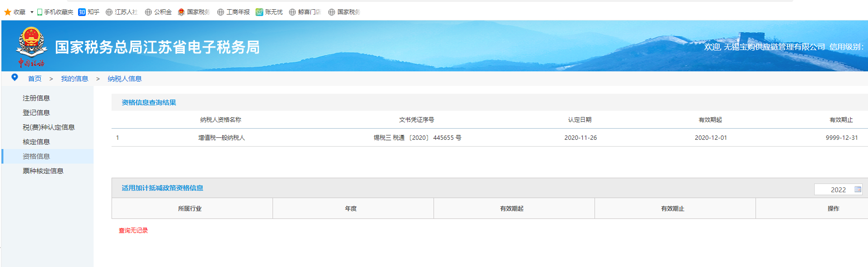
Task: Open the 账无忧 bookmark
Action: pyautogui.click(x=269, y=12)
